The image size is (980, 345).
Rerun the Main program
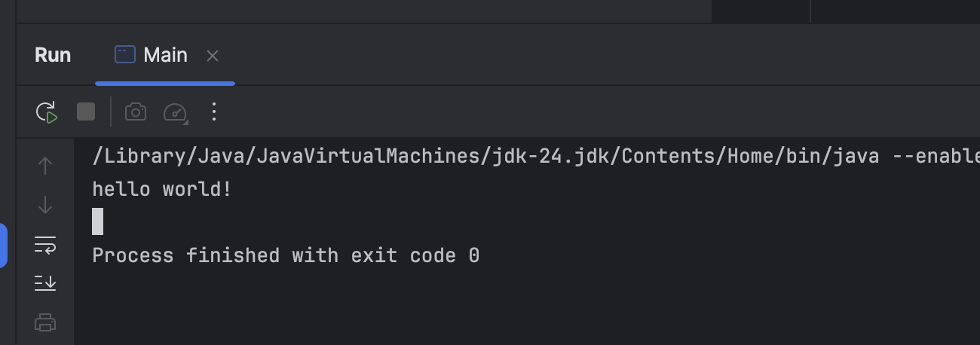[x=47, y=112]
